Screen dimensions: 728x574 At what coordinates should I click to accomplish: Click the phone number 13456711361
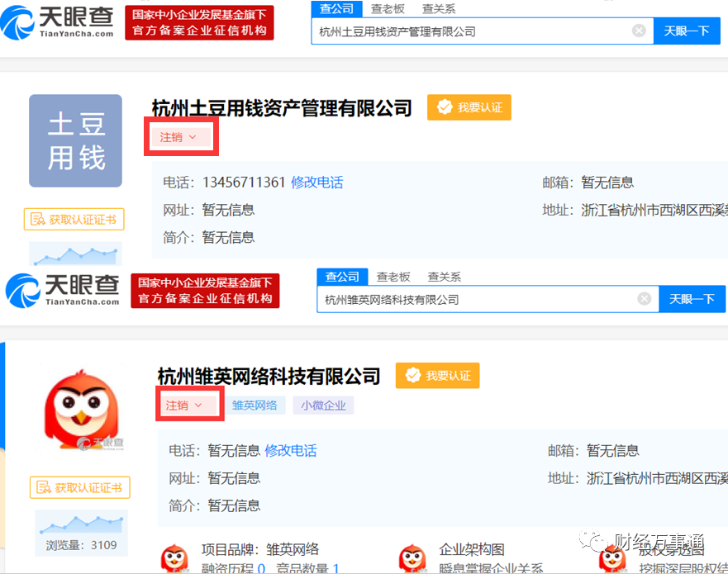243,183
